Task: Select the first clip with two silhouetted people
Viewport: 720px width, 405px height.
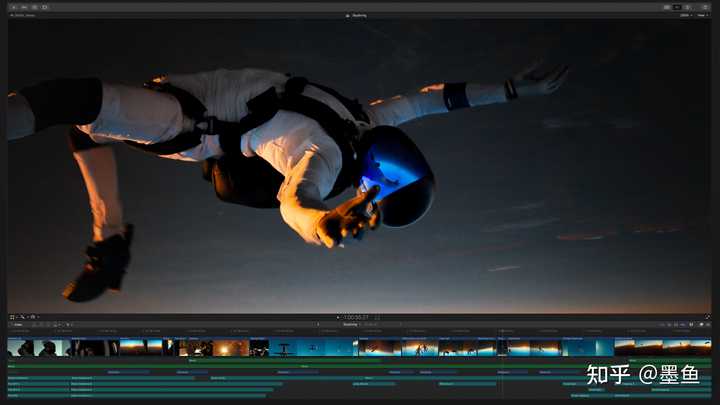Action: 39,348
